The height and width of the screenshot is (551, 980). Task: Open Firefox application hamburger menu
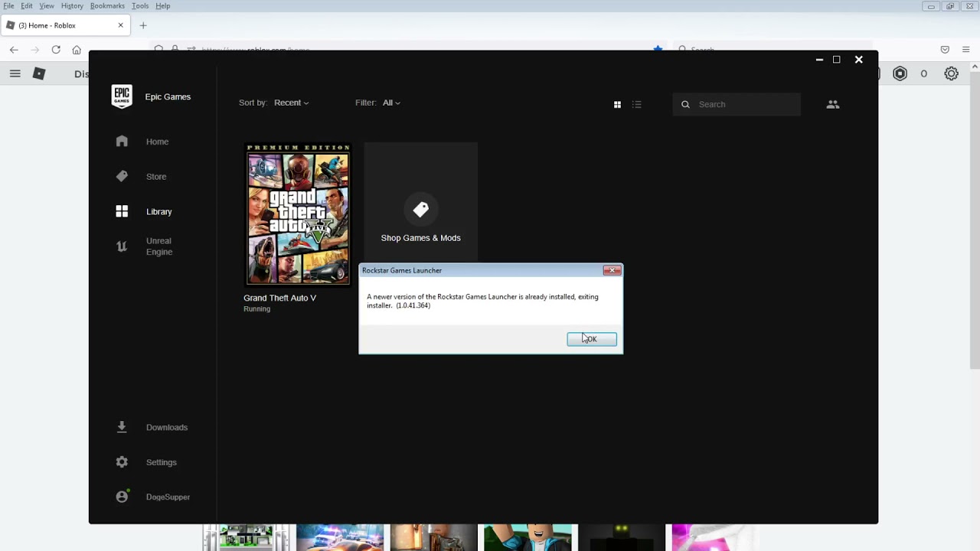(965, 50)
